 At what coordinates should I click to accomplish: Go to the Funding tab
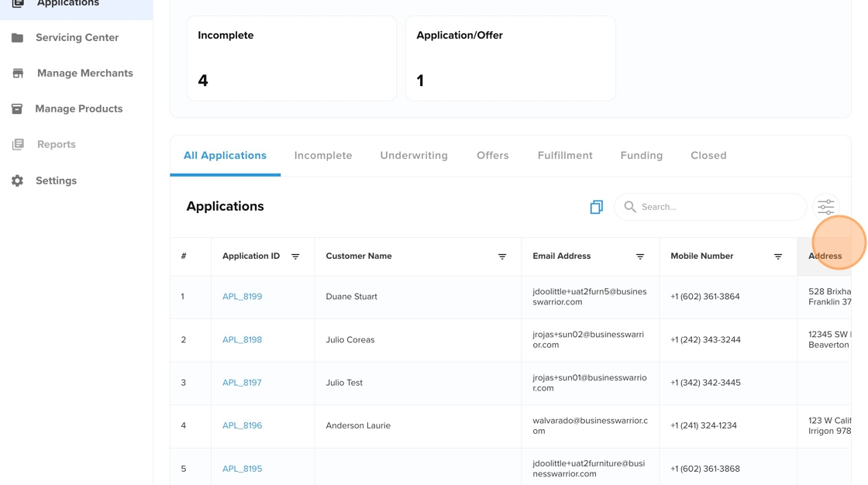tap(642, 156)
